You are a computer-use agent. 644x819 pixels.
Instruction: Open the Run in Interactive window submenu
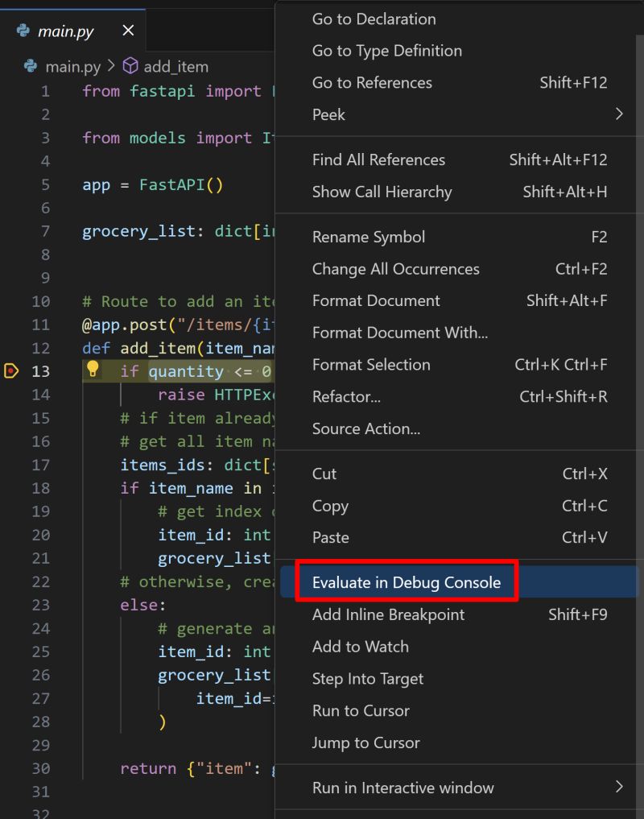click(402, 788)
